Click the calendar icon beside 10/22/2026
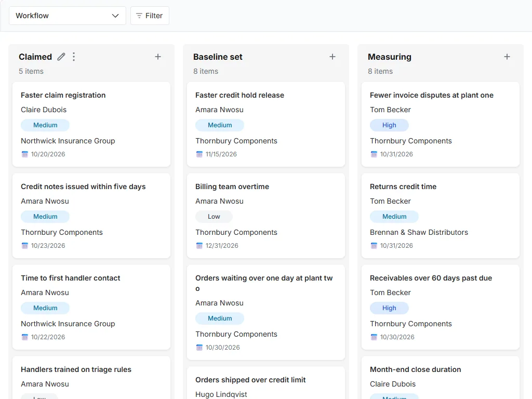 tap(25, 337)
